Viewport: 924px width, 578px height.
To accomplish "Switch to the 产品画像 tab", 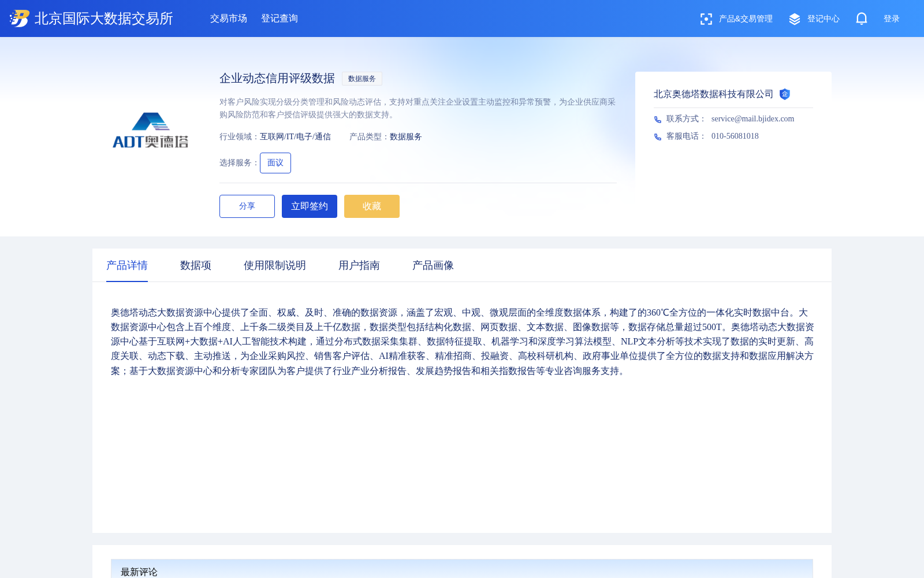I will click(433, 265).
